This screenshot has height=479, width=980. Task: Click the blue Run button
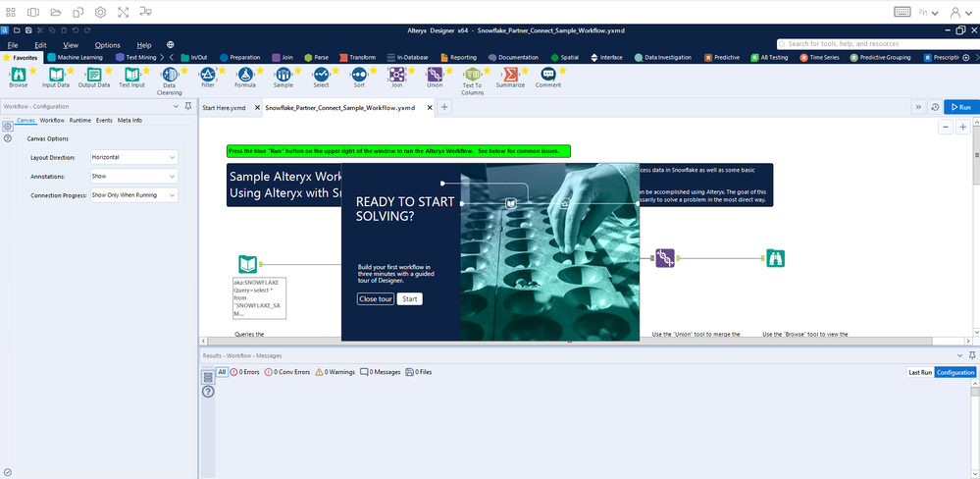pyautogui.click(x=961, y=107)
